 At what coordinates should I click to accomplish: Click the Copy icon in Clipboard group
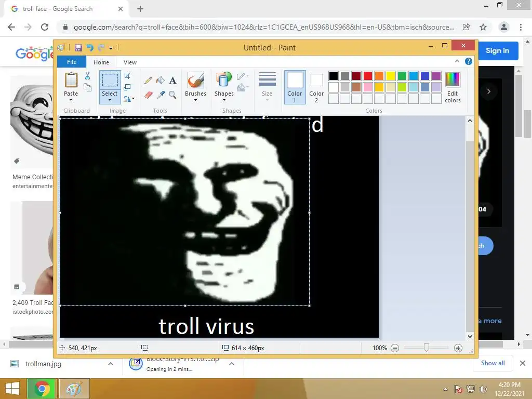87,87
